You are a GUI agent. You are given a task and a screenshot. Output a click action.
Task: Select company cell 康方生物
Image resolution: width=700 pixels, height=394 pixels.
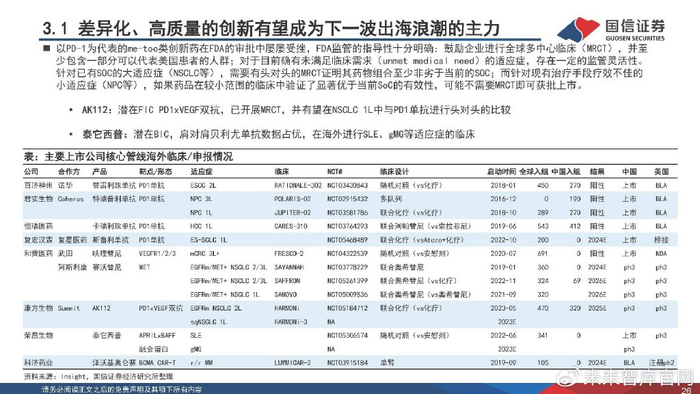pyautogui.click(x=38, y=308)
